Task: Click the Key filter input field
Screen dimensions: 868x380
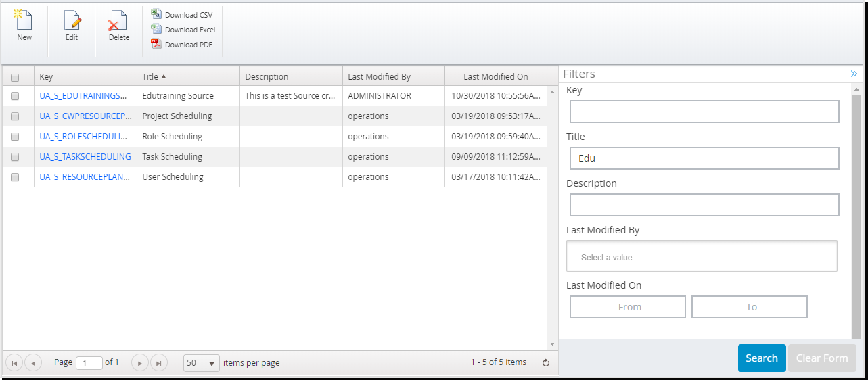Action: tap(704, 112)
